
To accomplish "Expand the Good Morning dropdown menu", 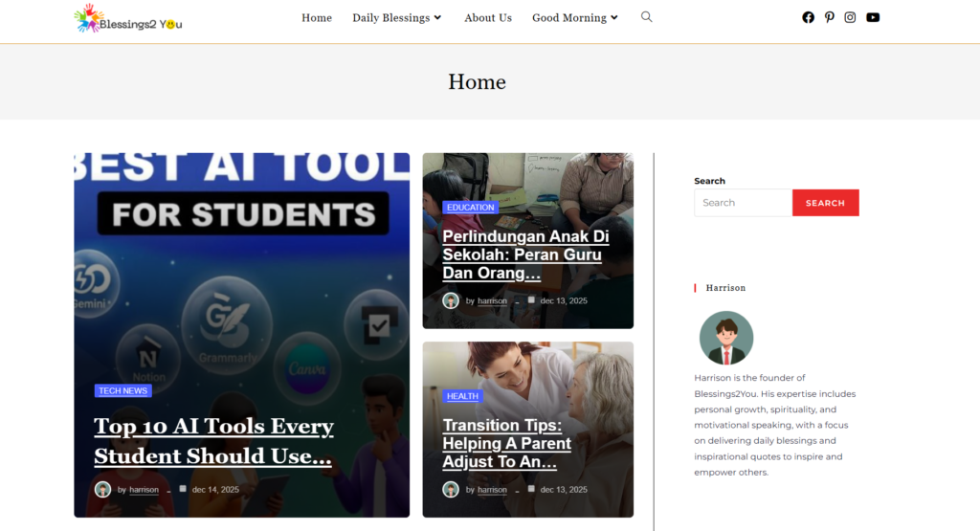I will point(574,18).
